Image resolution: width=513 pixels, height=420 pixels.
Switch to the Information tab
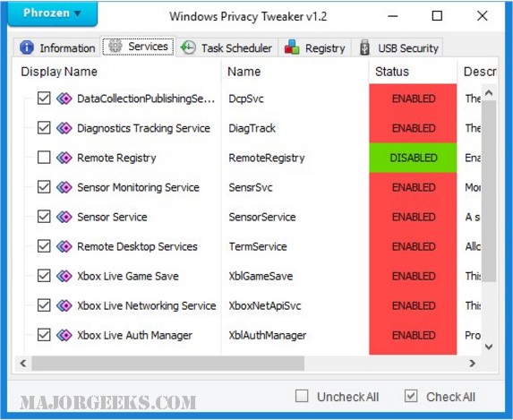click(x=57, y=47)
